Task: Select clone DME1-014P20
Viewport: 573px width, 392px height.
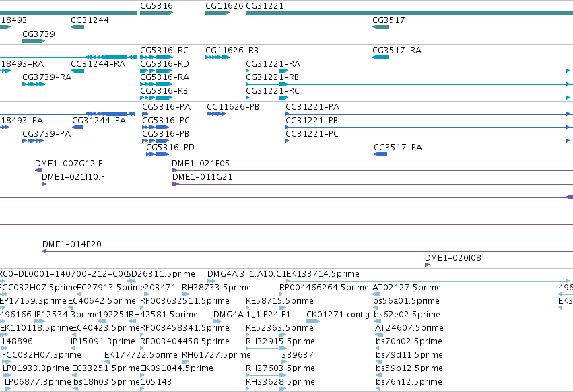Action: [x=72, y=244]
